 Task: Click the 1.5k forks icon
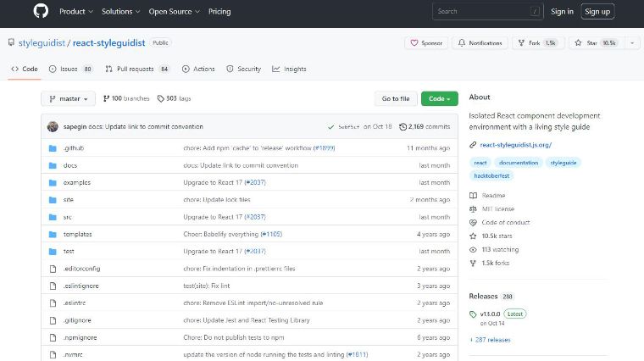[473, 264]
